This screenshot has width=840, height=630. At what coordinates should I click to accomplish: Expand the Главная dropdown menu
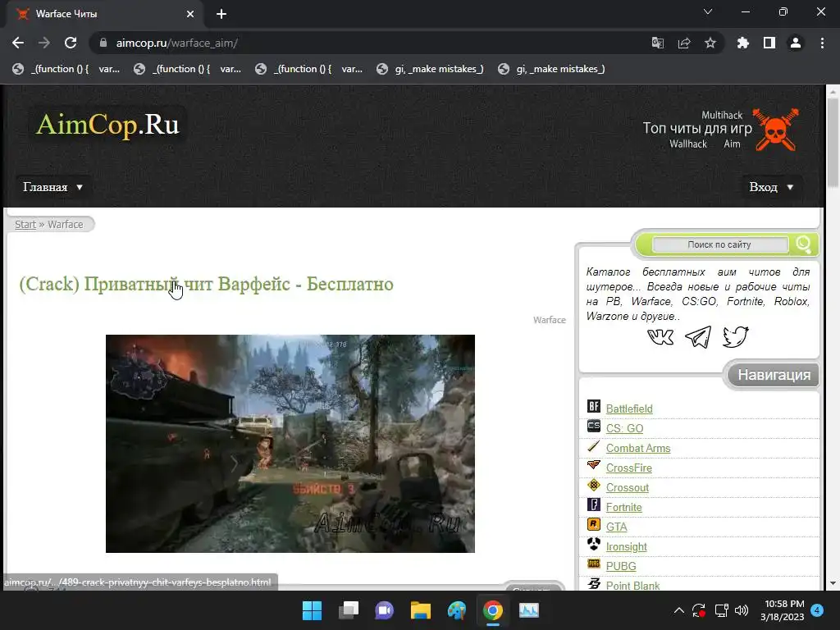52,187
